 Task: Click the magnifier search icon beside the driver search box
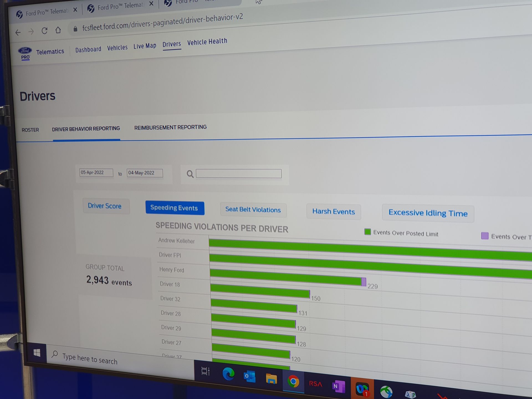(190, 174)
